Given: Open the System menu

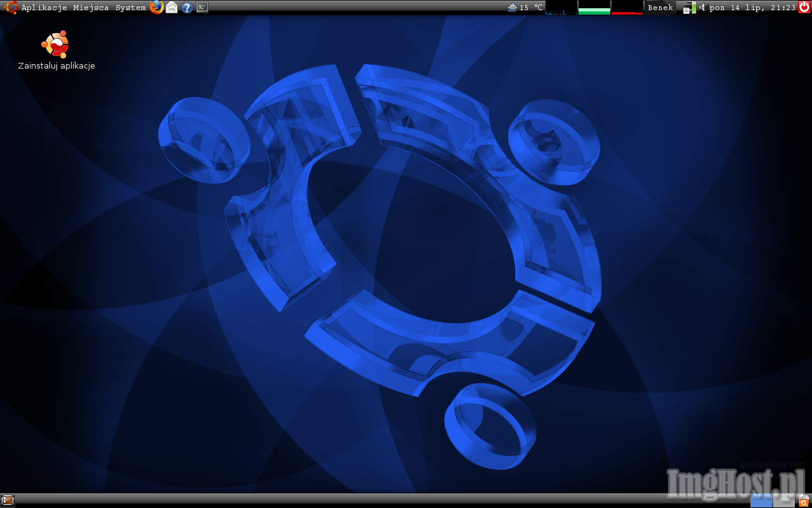Looking at the screenshot, I should 131,8.
